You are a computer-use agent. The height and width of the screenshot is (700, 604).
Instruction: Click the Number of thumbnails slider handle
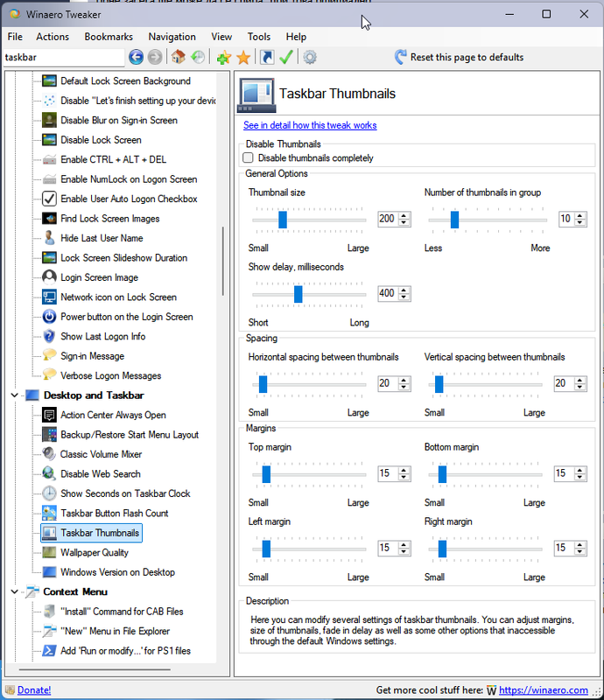pos(454,220)
